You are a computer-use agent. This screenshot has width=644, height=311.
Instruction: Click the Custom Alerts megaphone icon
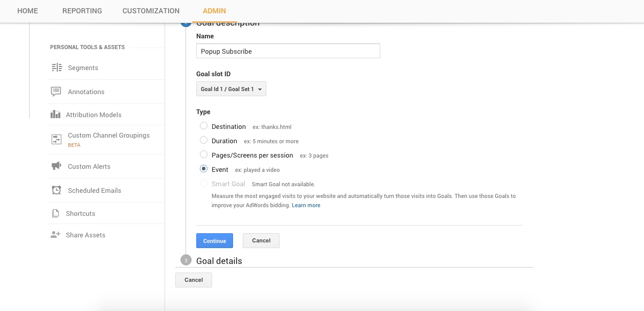click(x=56, y=166)
